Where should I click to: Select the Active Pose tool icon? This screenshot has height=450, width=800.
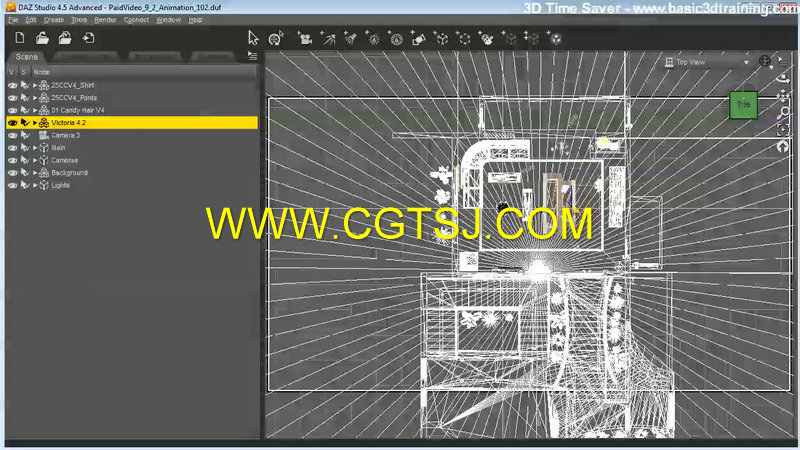pyautogui.click(x=276, y=38)
